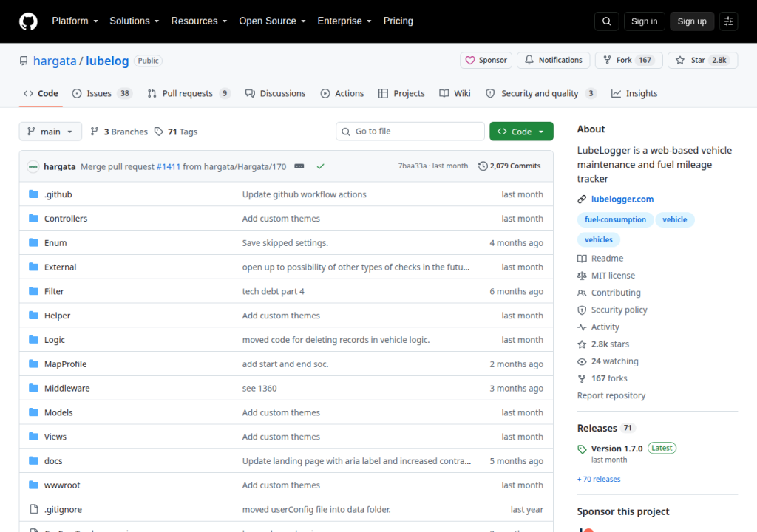Expand the main branch selector dropdown
757x532 pixels.
tap(50, 132)
